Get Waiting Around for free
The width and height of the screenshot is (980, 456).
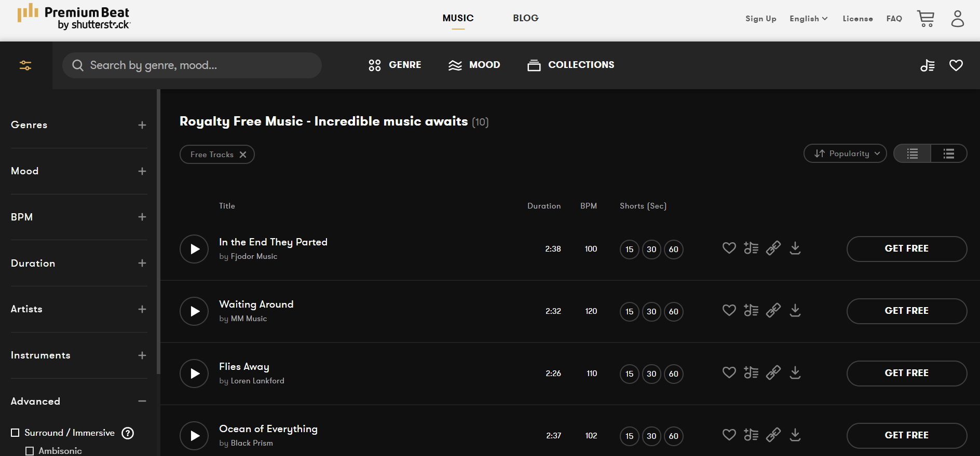point(907,311)
